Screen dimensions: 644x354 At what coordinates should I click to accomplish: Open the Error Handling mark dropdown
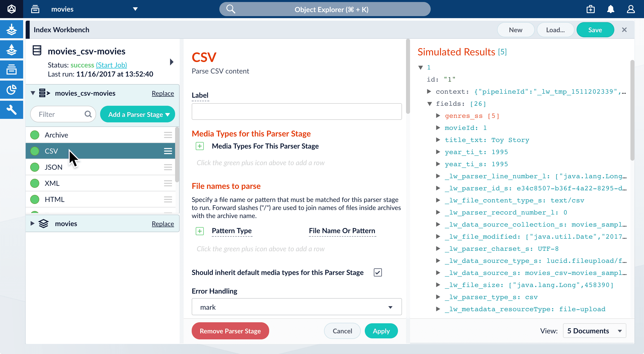point(296,307)
